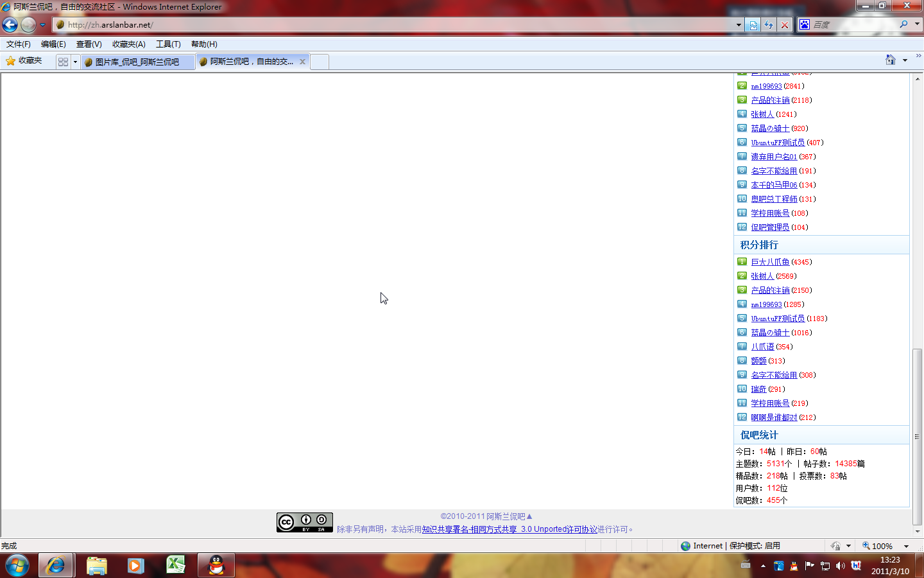This screenshot has width=924, height=578.
Task: Expand the search provider dropdown arrow
Action: coord(917,24)
